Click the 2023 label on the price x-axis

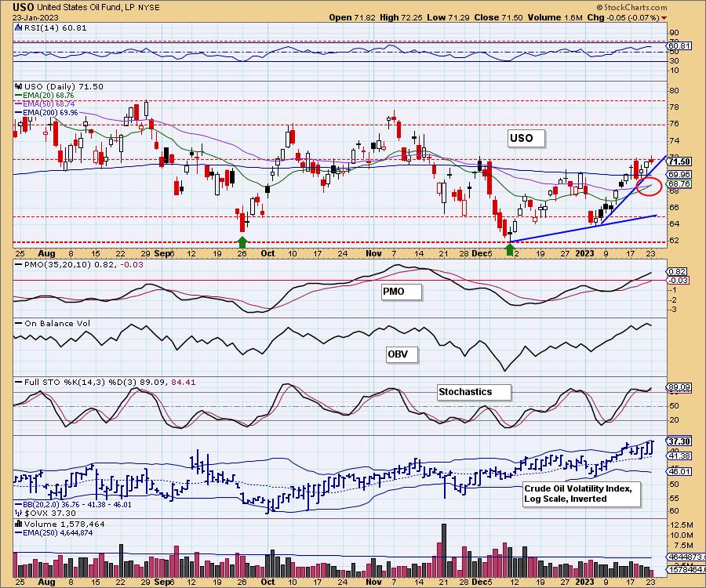point(585,253)
